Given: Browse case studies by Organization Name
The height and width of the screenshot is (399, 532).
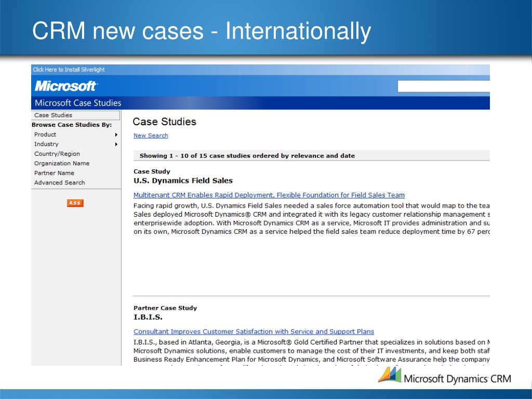Looking at the screenshot, I should click(62, 163).
